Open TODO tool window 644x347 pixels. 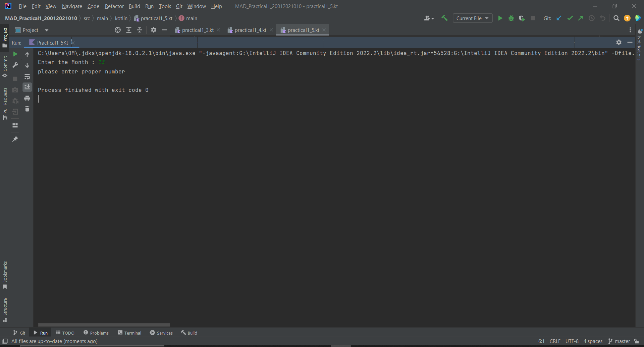pyautogui.click(x=65, y=333)
